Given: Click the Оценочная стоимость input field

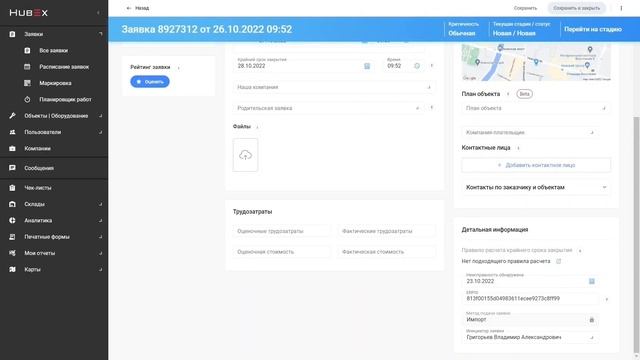Looking at the screenshot, I should pos(282,252).
